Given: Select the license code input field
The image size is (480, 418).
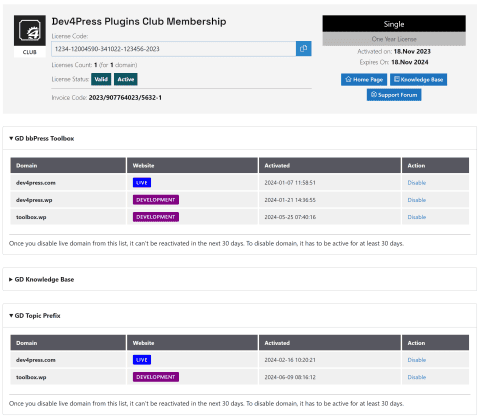Looking at the screenshot, I should click(x=174, y=49).
